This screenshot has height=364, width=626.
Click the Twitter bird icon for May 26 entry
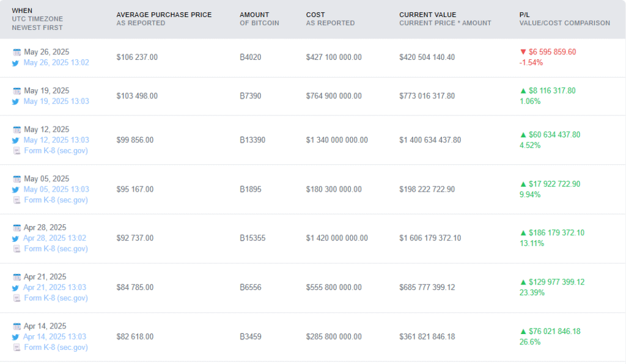[15, 63]
